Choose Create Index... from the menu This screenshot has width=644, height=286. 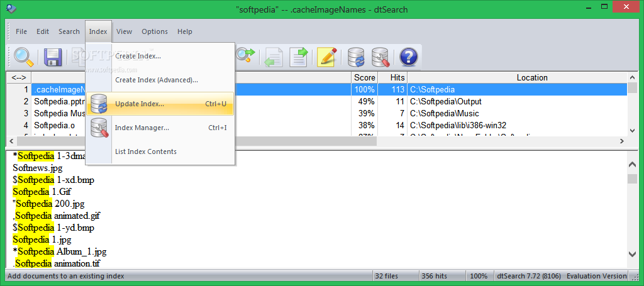coord(160,56)
